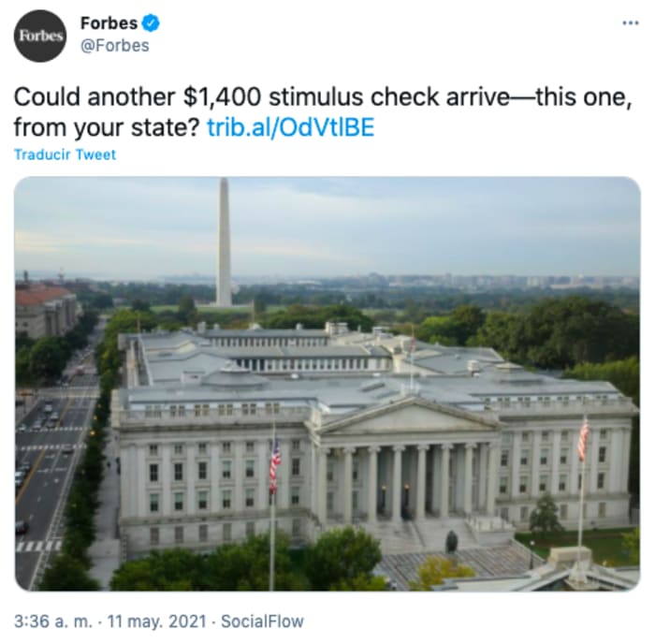Viewport: 655px width, 644px height.
Task: Click the left American flag in photo
Action: tap(274, 464)
